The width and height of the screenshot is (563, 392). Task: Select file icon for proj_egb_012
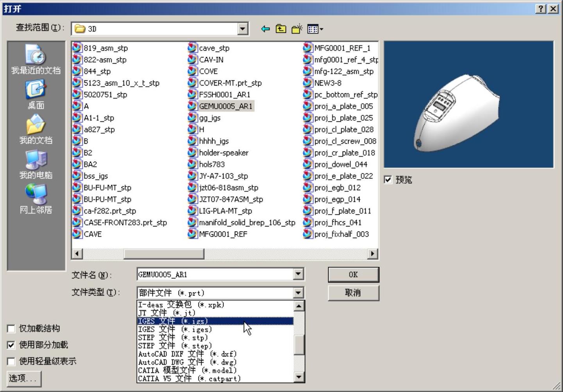pyautogui.click(x=308, y=188)
